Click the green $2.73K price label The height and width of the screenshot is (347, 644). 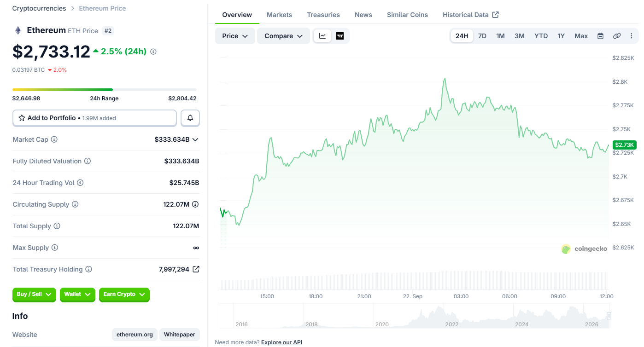pos(624,145)
